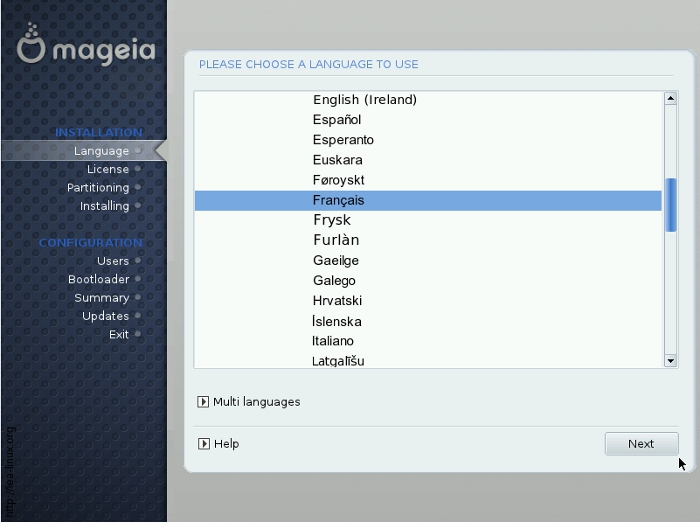Expand the Multi languages section

(204, 402)
